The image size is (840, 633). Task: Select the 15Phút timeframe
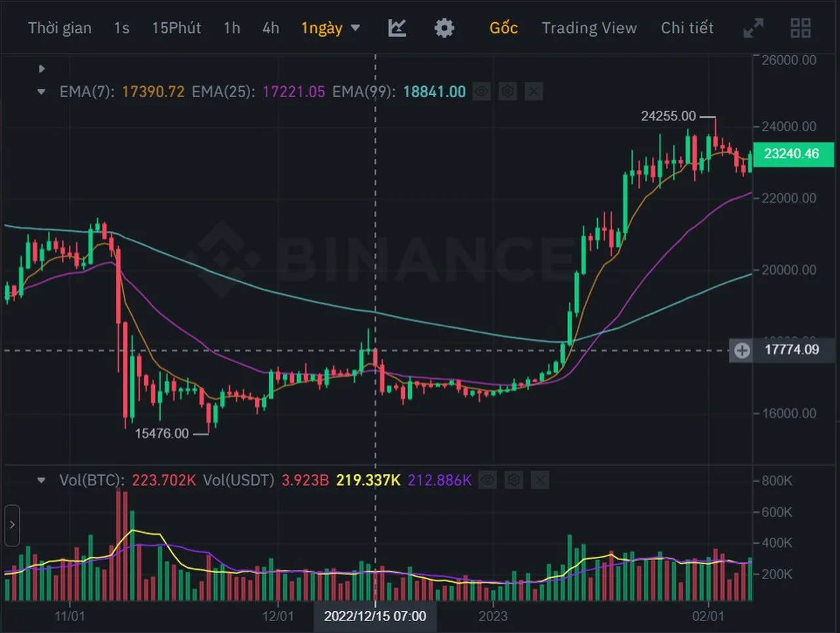pyautogui.click(x=176, y=28)
